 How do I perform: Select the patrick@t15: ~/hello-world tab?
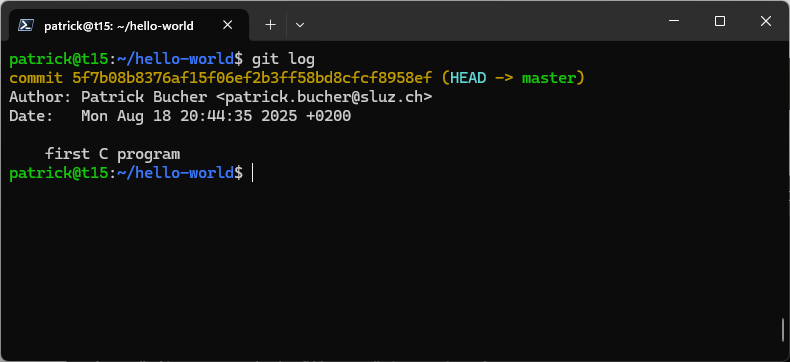click(129, 25)
